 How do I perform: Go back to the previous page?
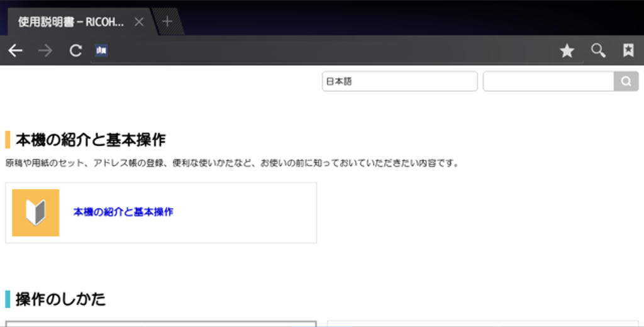point(15,51)
